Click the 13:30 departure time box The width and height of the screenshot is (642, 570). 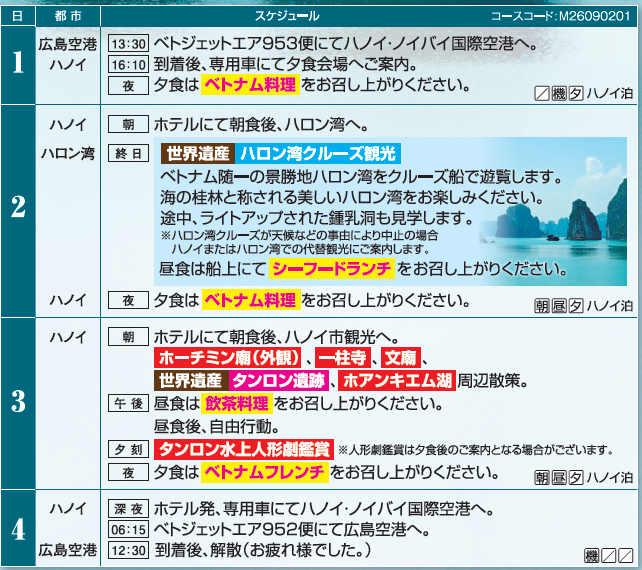[128, 45]
